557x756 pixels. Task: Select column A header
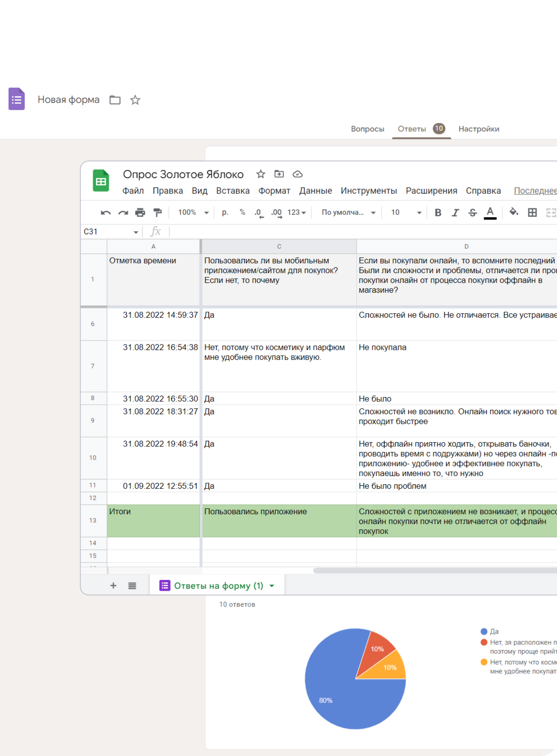coord(154,247)
